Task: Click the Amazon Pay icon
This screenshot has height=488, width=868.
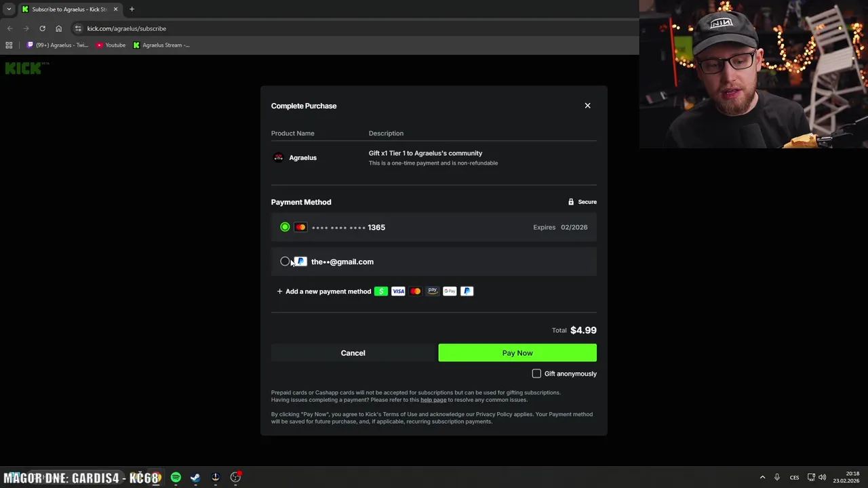Action: click(x=433, y=291)
